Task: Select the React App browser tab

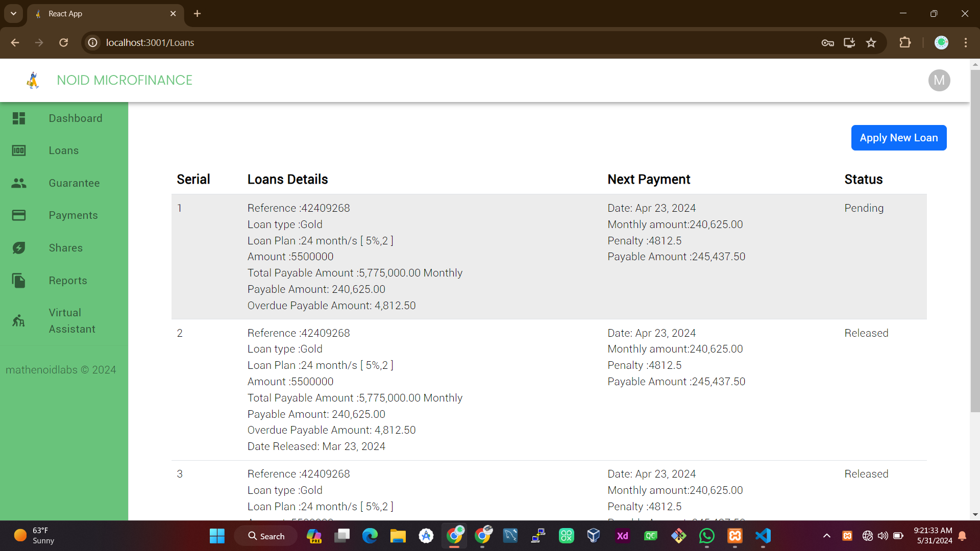Action: pos(102,14)
